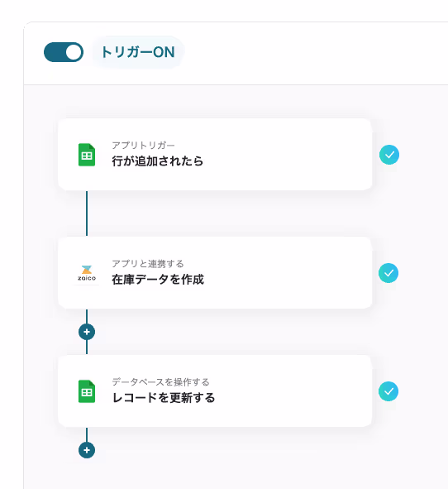Click the connector line below the 行が追加されたら card
This screenshot has width=448, height=489.
click(x=87, y=213)
